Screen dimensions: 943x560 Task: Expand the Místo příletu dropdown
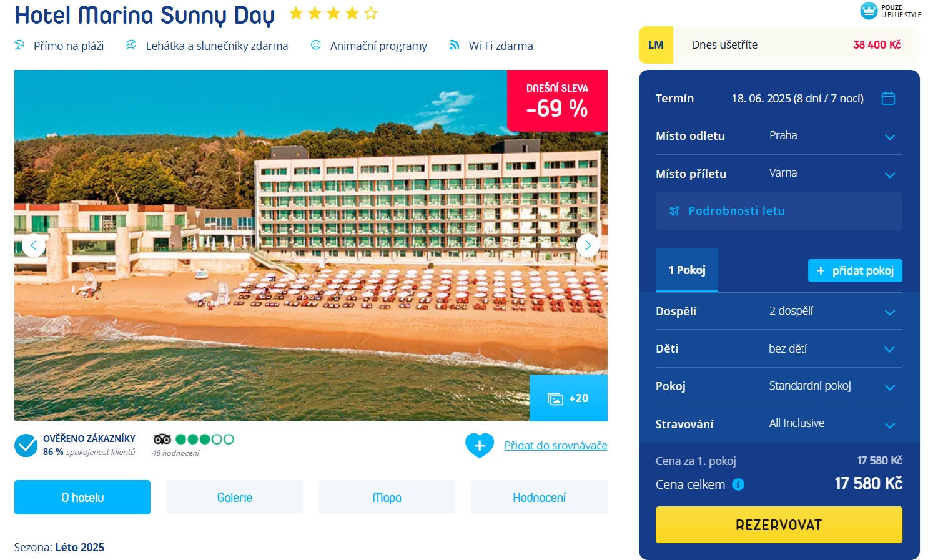click(x=890, y=175)
